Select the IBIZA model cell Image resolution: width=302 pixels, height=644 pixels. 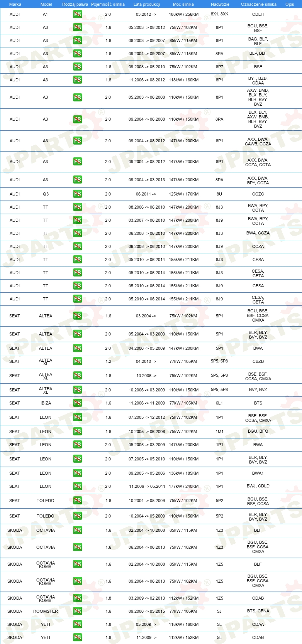point(46,403)
